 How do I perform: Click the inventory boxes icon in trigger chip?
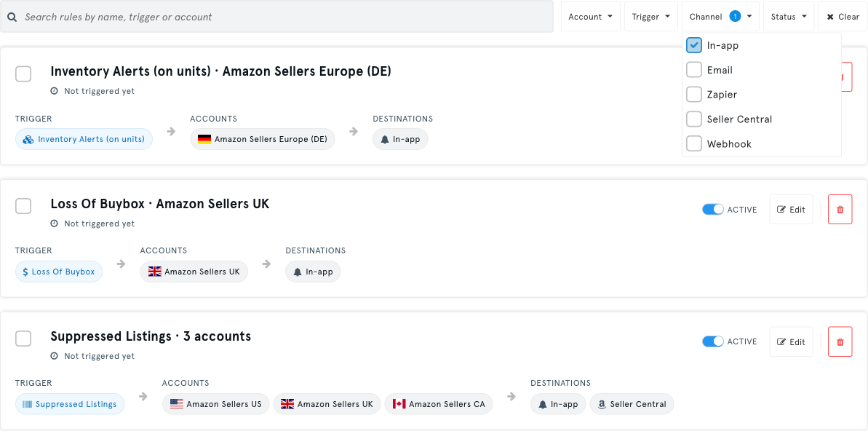tap(28, 140)
